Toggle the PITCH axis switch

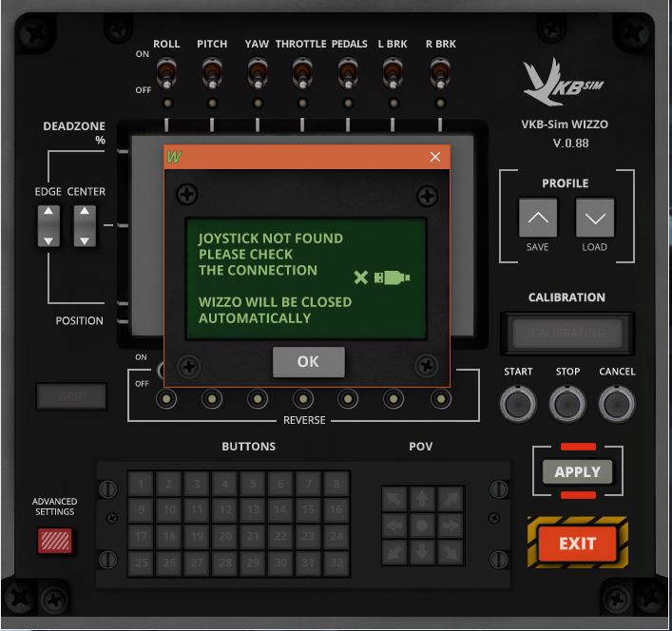(212, 74)
